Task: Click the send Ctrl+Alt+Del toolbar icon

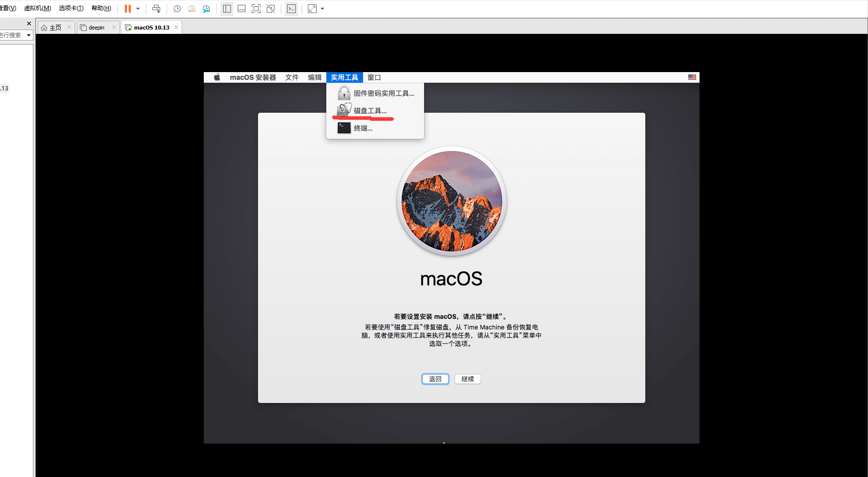Action: (x=156, y=9)
